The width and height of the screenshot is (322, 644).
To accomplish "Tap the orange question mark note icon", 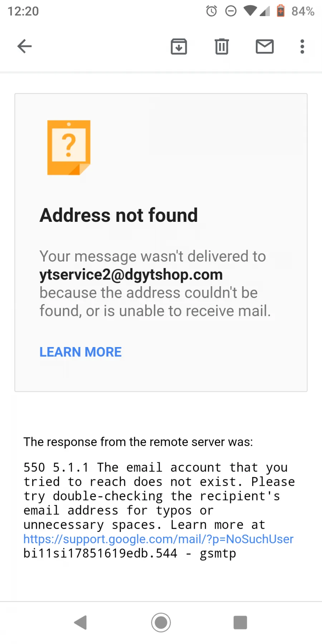I will pyautogui.click(x=69, y=147).
